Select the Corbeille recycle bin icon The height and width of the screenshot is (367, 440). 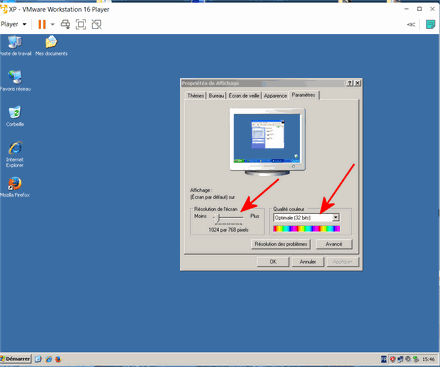click(x=15, y=116)
